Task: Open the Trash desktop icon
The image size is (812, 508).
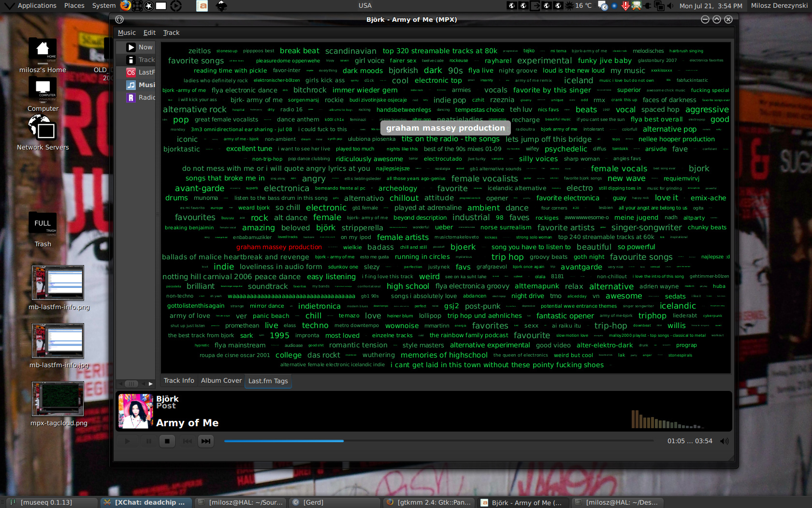Action: click(x=43, y=230)
